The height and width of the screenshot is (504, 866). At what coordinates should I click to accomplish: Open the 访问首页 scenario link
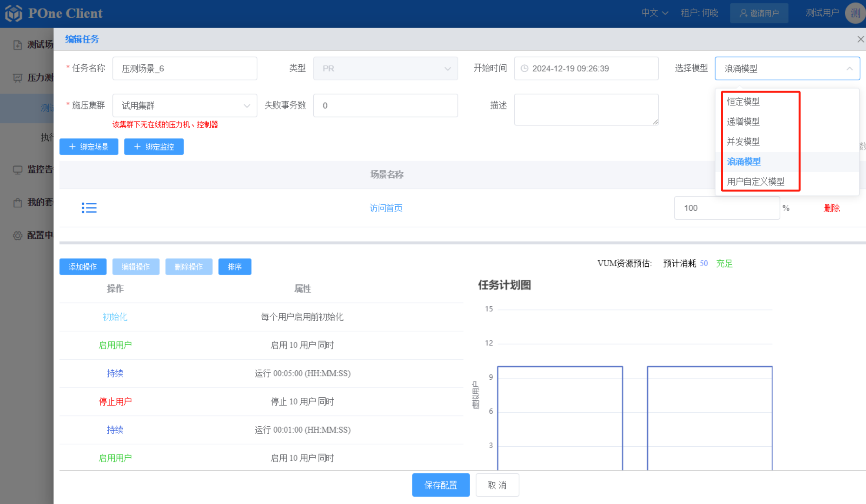[386, 208]
